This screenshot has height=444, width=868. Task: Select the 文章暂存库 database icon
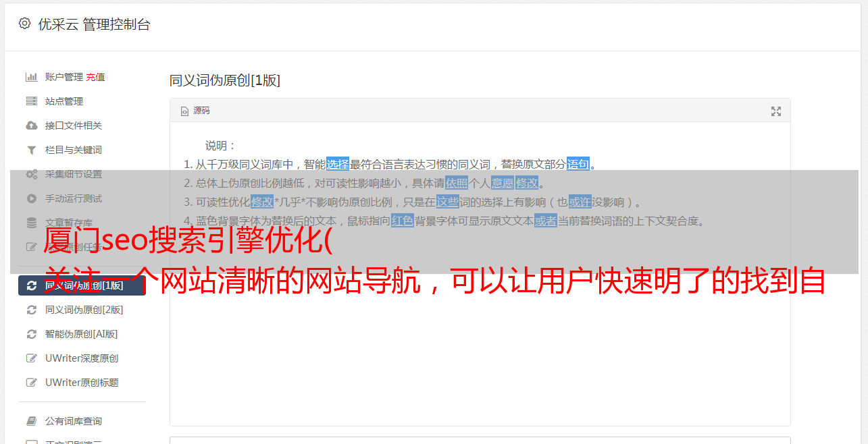31,223
